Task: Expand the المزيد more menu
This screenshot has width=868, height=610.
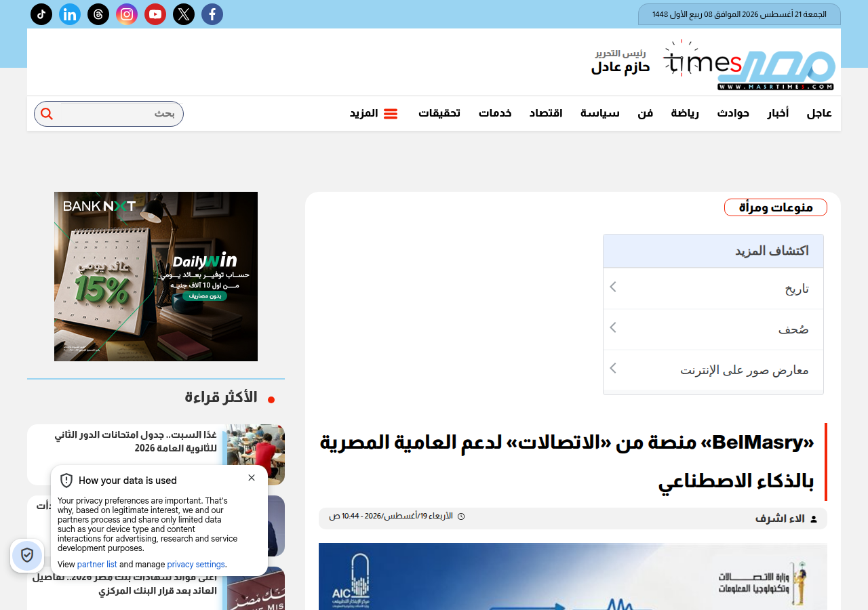Action: (374, 114)
